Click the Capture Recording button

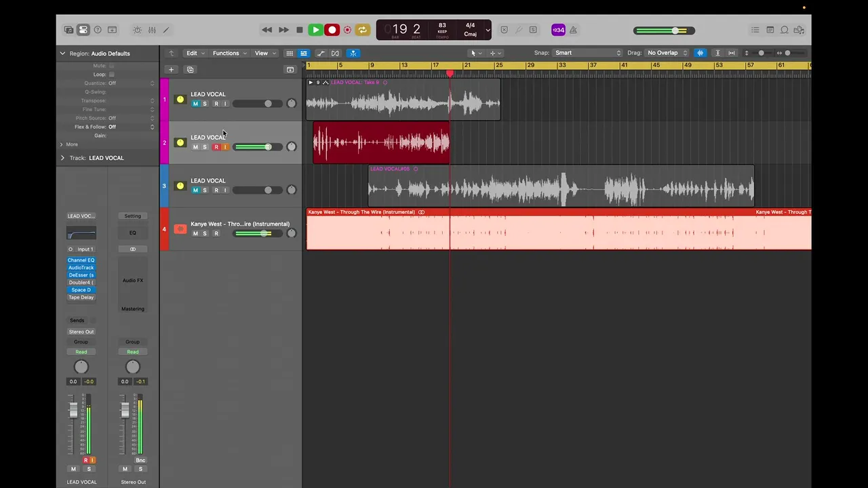click(x=347, y=30)
